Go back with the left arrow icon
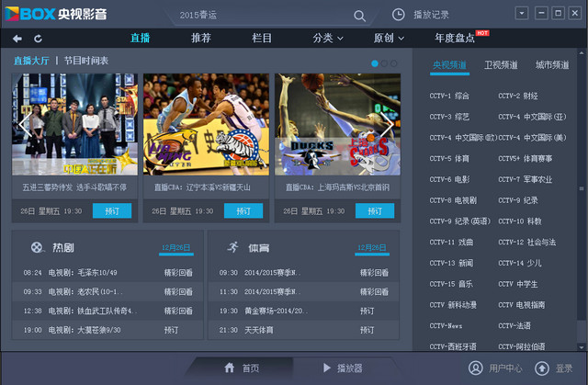Image resolution: width=588 pixels, height=385 pixels. click(x=17, y=39)
